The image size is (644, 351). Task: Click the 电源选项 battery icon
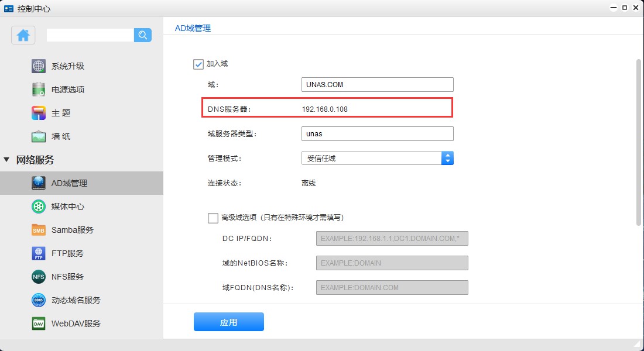pos(39,90)
